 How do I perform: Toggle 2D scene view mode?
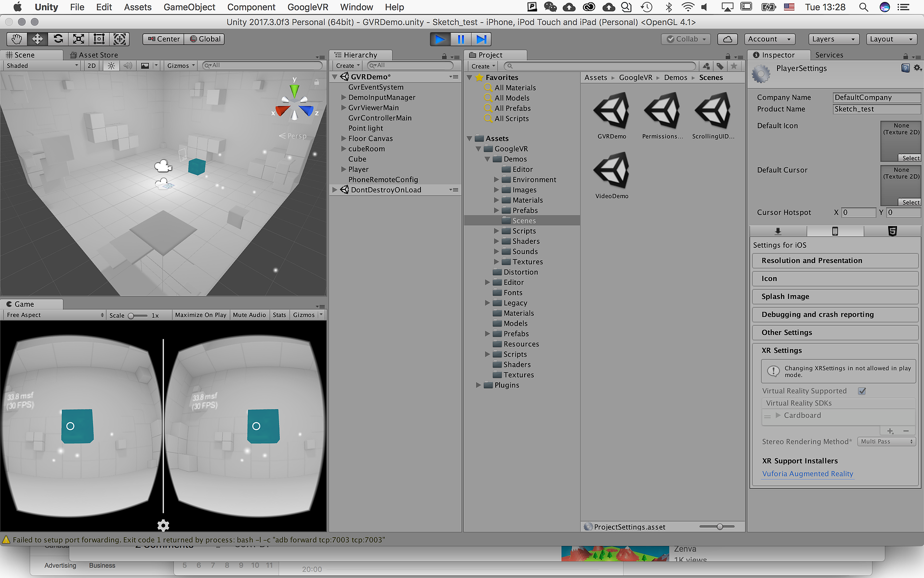tap(92, 66)
